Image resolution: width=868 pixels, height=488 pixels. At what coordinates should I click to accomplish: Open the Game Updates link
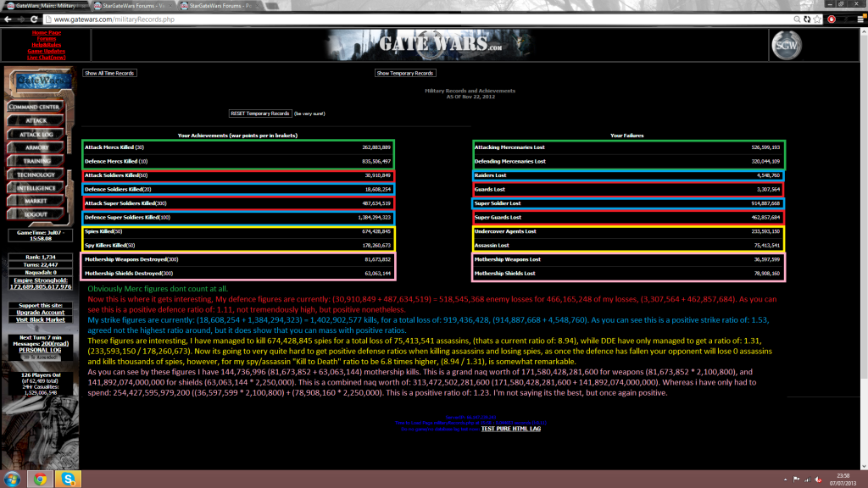pyautogui.click(x=45, y=51)
